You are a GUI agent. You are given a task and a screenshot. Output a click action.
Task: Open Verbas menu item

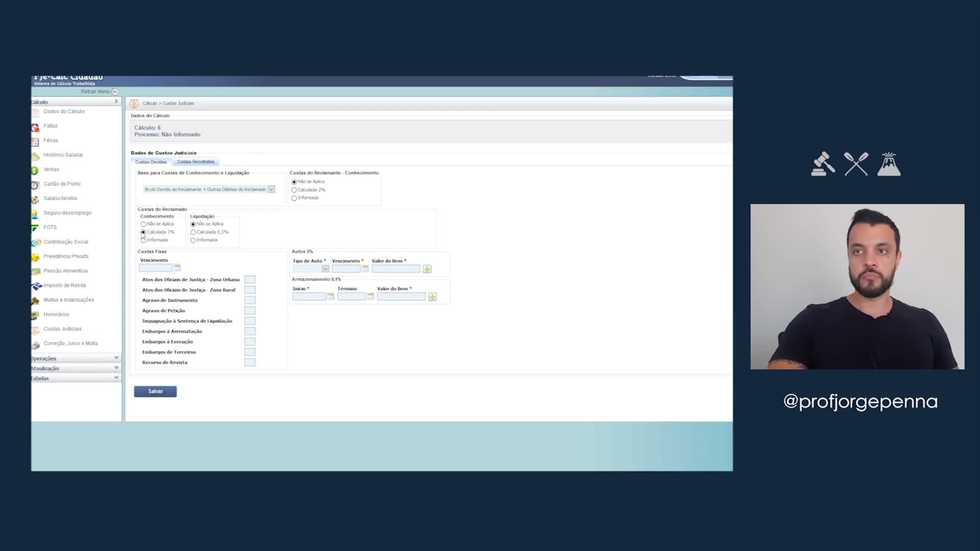click(51, 169)
